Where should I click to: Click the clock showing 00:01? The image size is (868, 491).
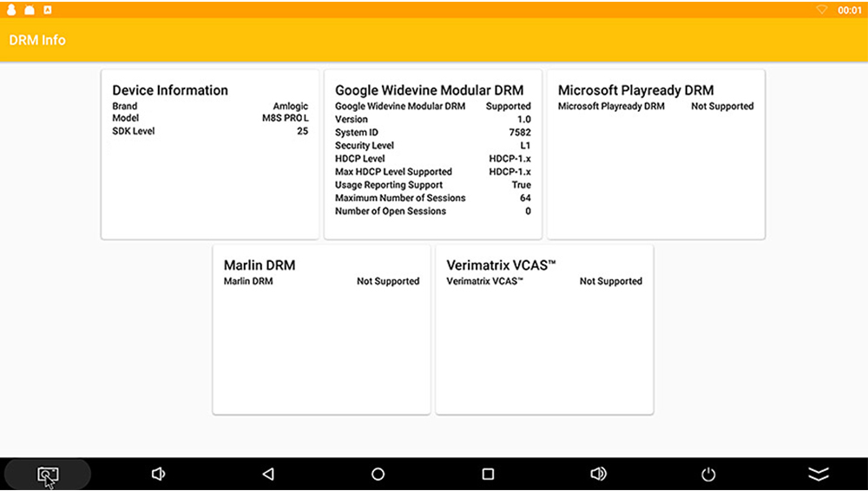[x=849, y=10]
